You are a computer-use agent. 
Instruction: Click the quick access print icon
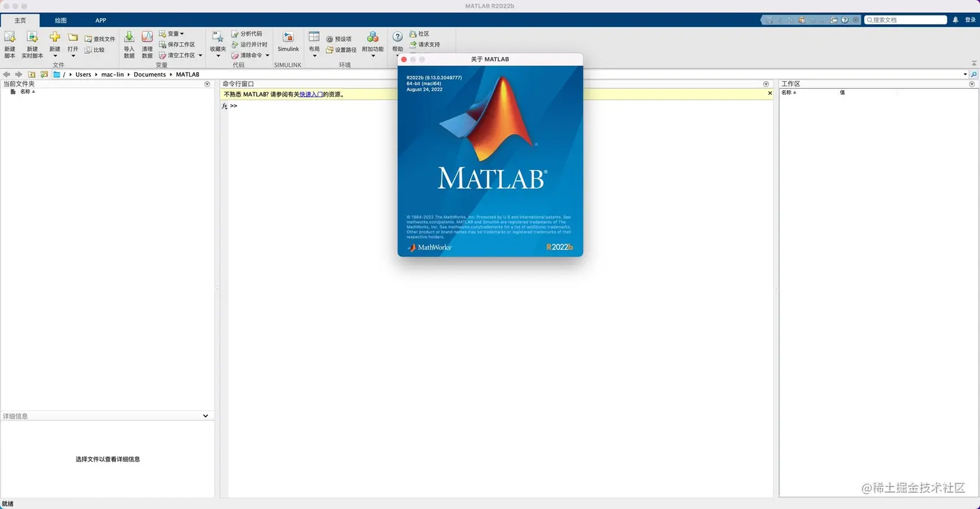(x=835, y=20)
